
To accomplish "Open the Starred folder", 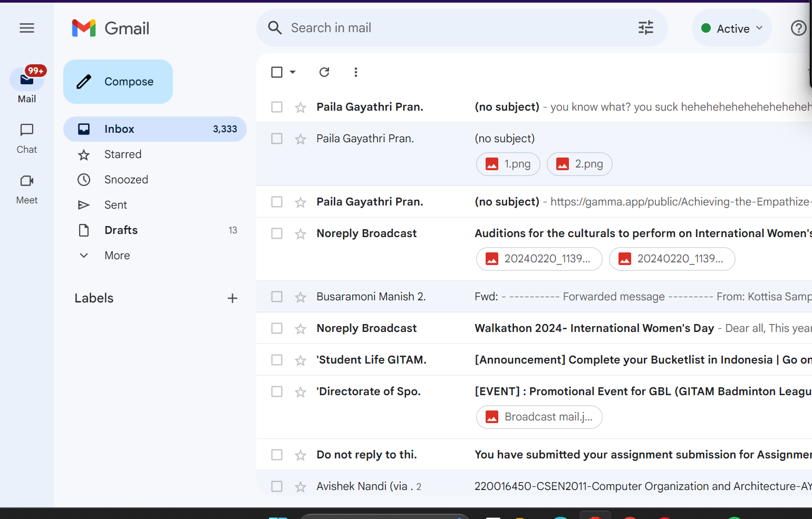I will click(x=155, y=154).
